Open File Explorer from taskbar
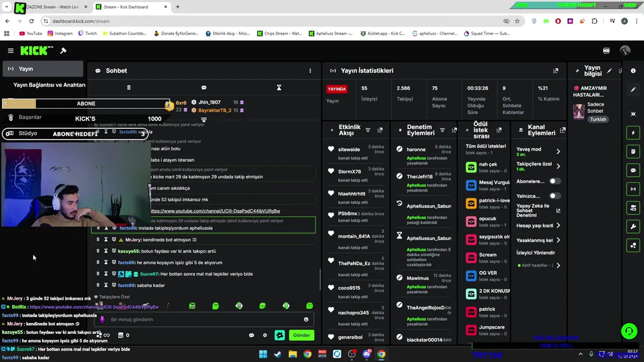The width and height of the screenshot is (644, 362). 292,354
